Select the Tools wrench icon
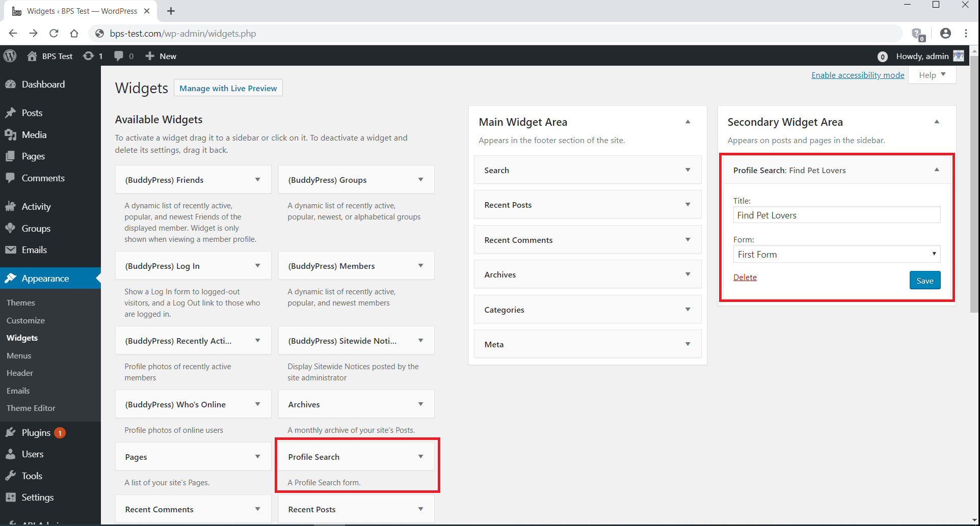The height and width of the screenshot is (526, 980). coord(11,476)
